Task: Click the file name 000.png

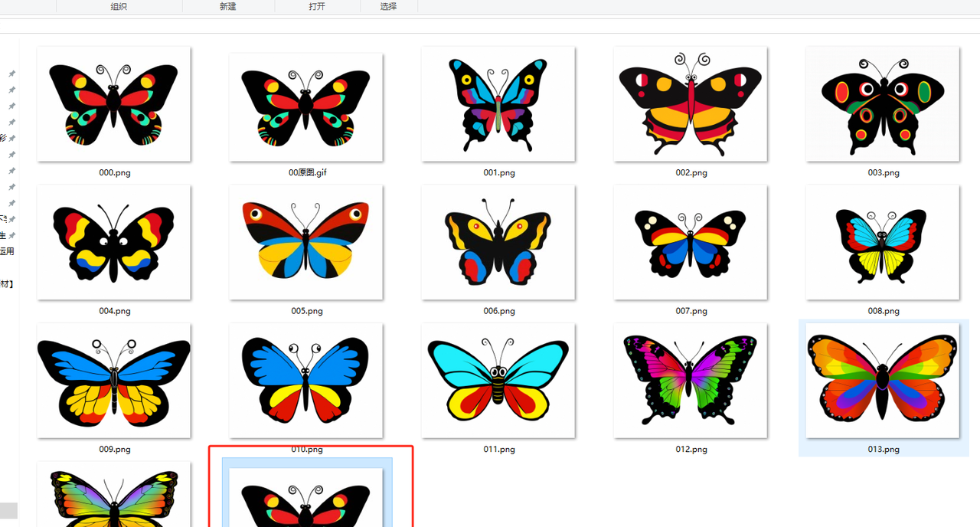Action: pos(115,172)
